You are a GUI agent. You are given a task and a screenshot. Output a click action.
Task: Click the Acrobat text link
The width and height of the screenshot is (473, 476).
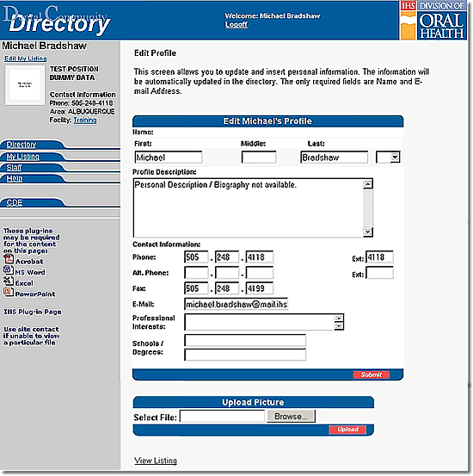click(29, 262)
